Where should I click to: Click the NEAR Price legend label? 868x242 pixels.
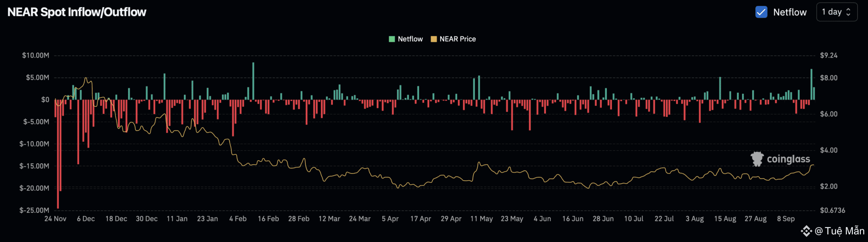click(x=458, y=39)
